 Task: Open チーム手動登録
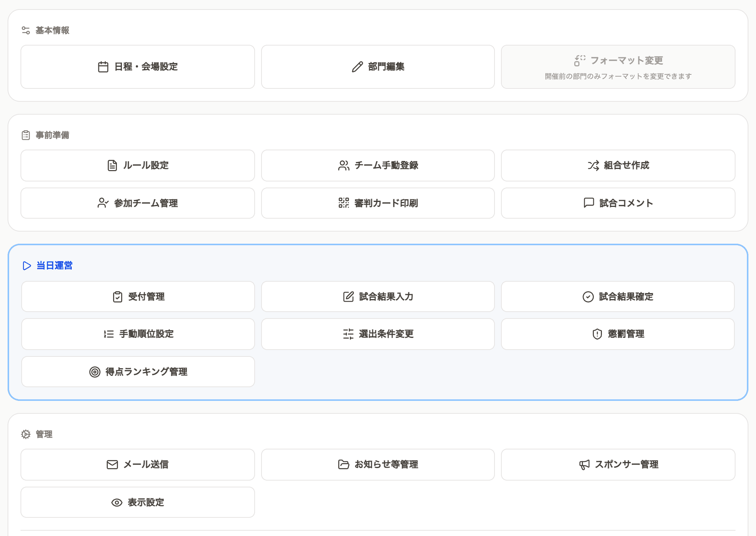pyautogui.click(x=378, y=166)
